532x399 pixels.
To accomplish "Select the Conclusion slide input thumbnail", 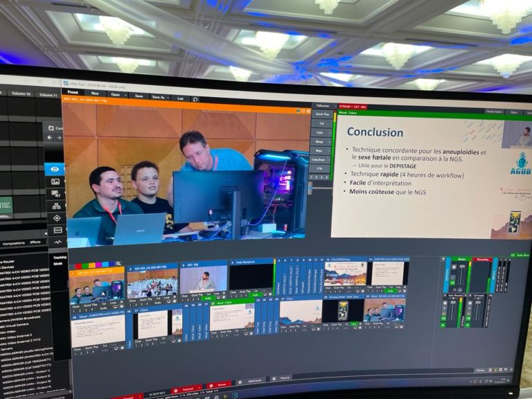I will point(98,330).
